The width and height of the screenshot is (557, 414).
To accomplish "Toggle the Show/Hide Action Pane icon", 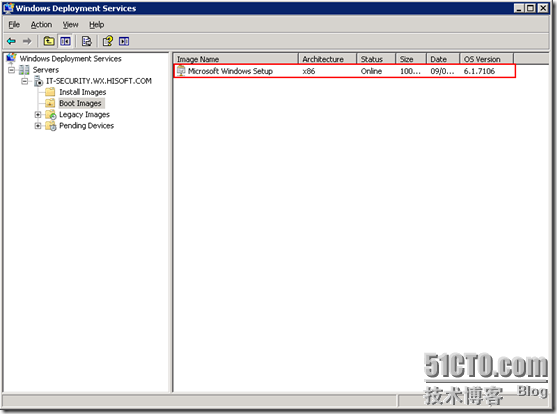I will 124,41.
